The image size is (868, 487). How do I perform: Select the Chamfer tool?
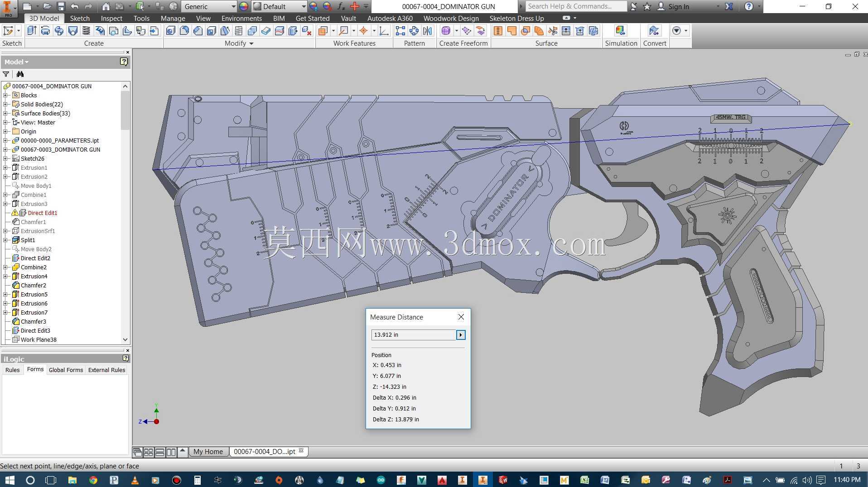198,31
